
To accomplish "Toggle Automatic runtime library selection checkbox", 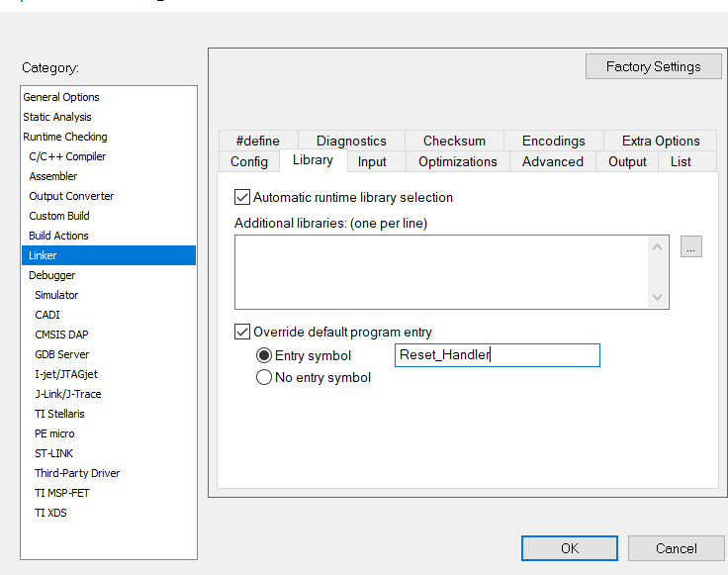I will click(242, 197).
